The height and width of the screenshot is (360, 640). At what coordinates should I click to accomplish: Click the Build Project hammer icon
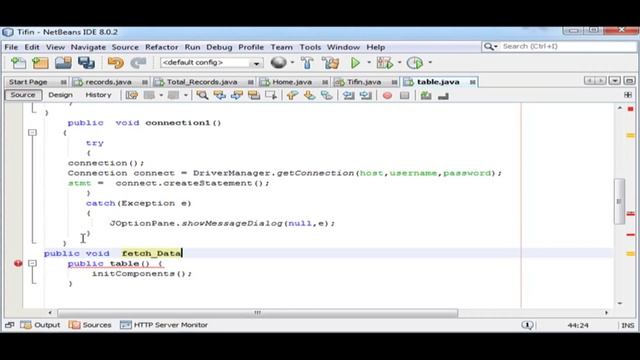click(x=307, y=63)
